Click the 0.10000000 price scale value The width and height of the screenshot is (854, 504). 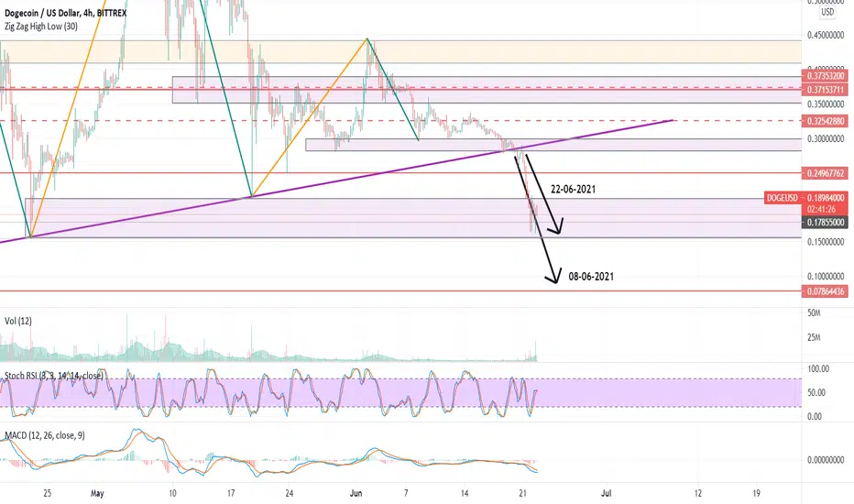click(826, 276)
